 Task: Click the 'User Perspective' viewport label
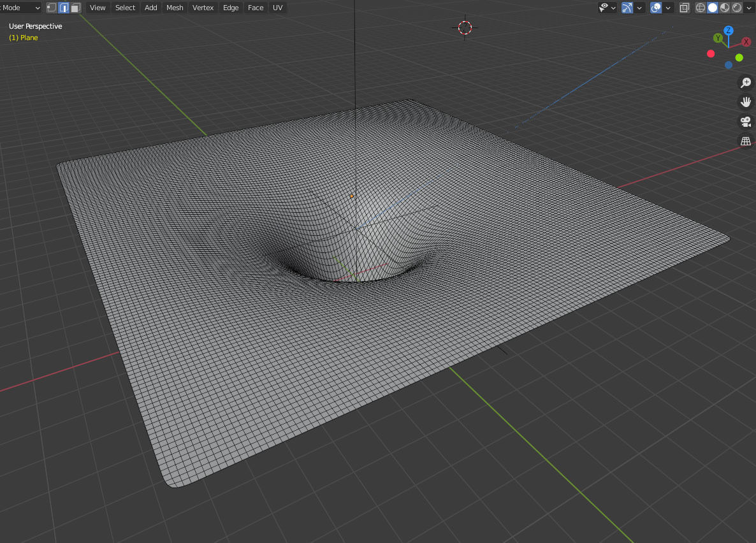[36, 26]
